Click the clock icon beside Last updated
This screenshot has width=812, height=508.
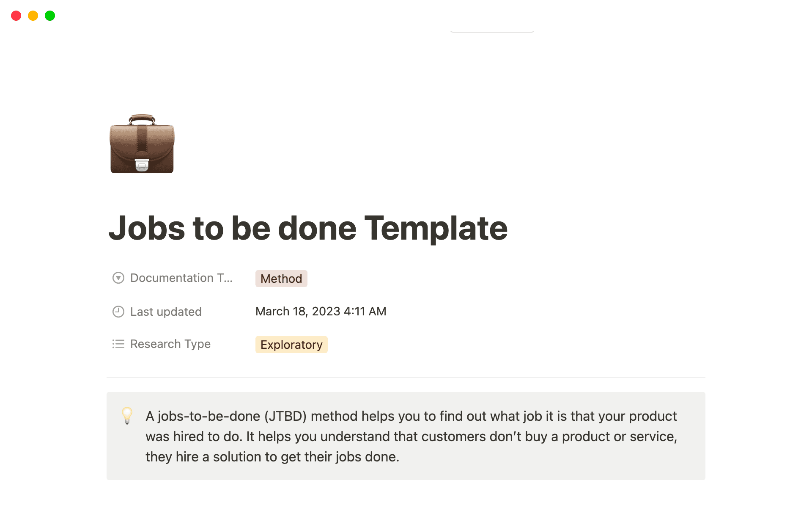pos(118,312)
